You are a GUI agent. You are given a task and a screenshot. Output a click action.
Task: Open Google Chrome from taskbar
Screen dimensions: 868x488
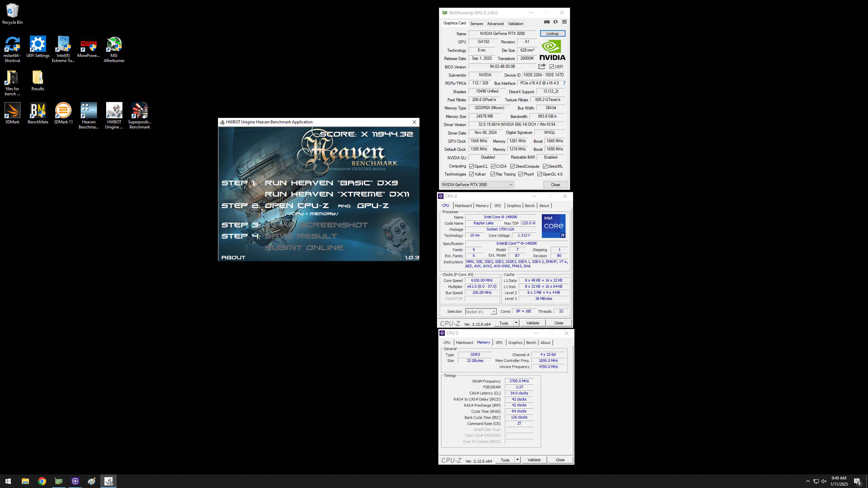click(42, 481)
